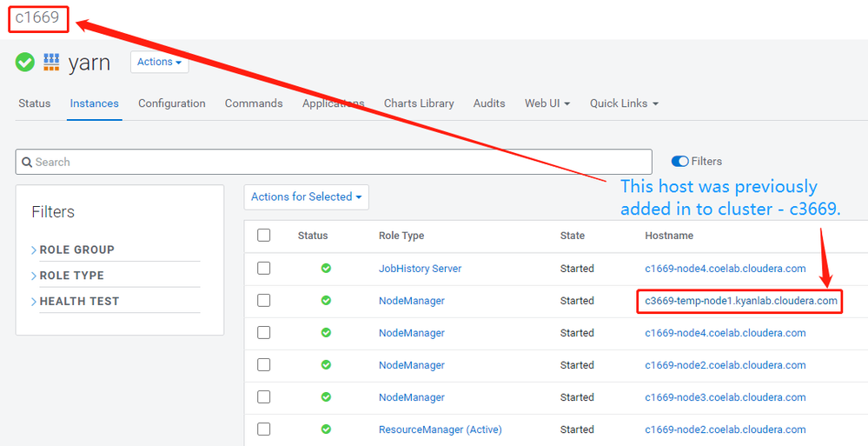Sort by the Role Type column header
The image size is (868, 446).
(x=401, y=236)
